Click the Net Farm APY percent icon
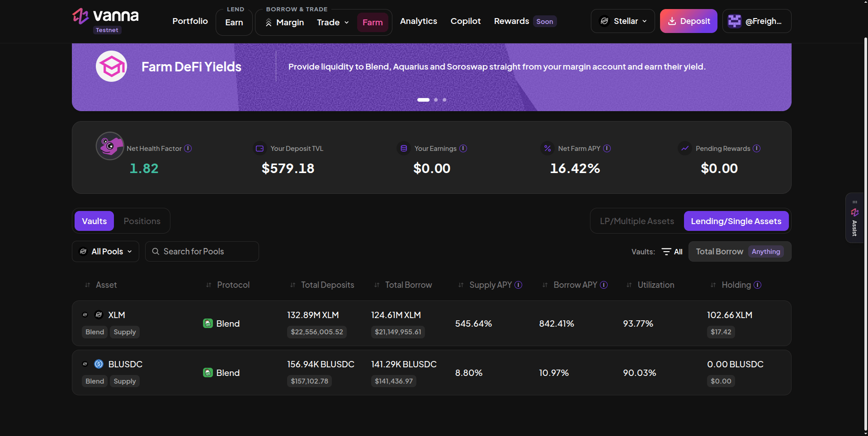The width and height of the screenshot is (868, 436). 547,149
